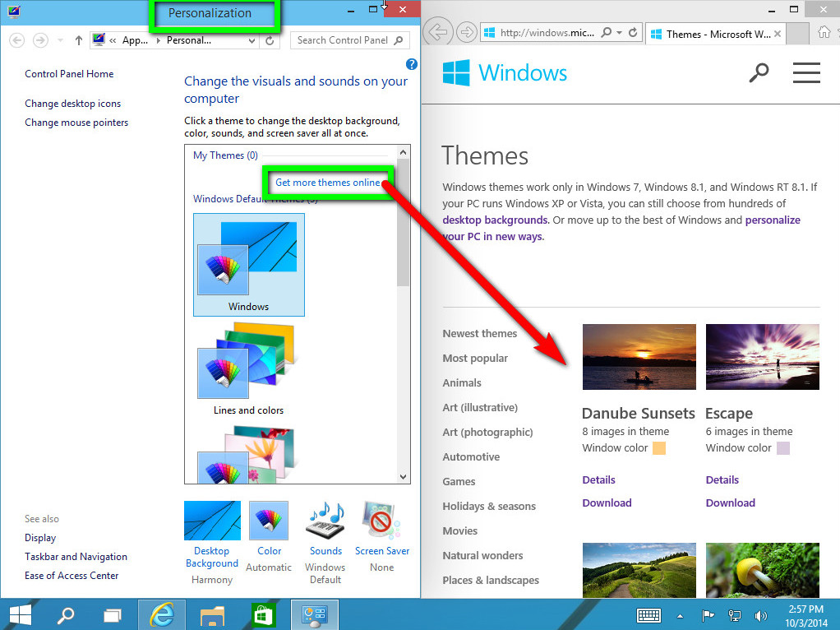Screen dimensions: 840x630
Task: Click the desktop backgrounds link
Action: (495, 220)
